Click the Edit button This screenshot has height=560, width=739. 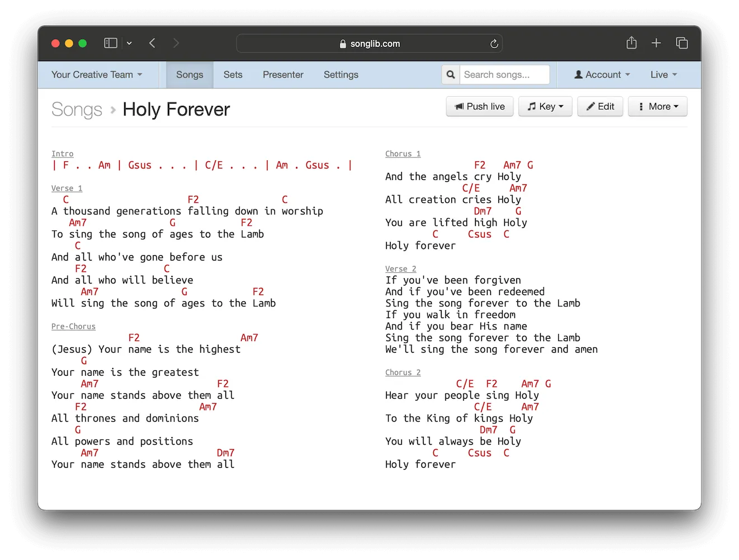point(600,106)
